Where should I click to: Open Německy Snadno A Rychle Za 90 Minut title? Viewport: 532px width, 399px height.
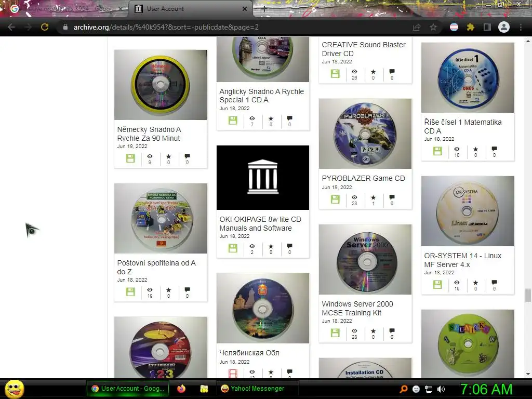coord(149,134)
